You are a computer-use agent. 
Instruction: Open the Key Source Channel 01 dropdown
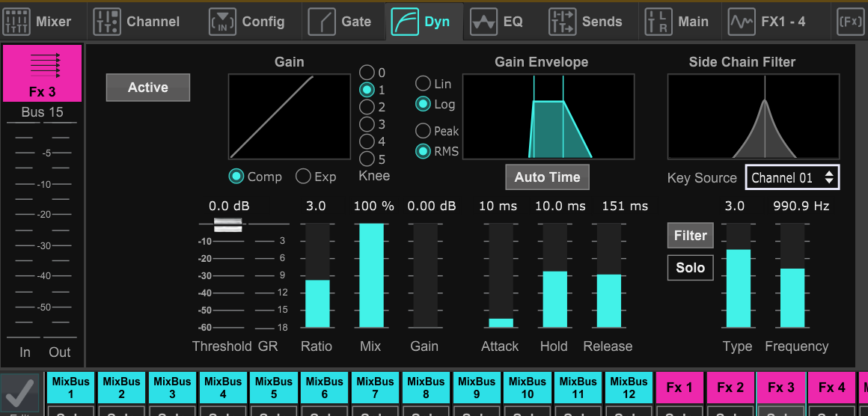coord(792,178)
